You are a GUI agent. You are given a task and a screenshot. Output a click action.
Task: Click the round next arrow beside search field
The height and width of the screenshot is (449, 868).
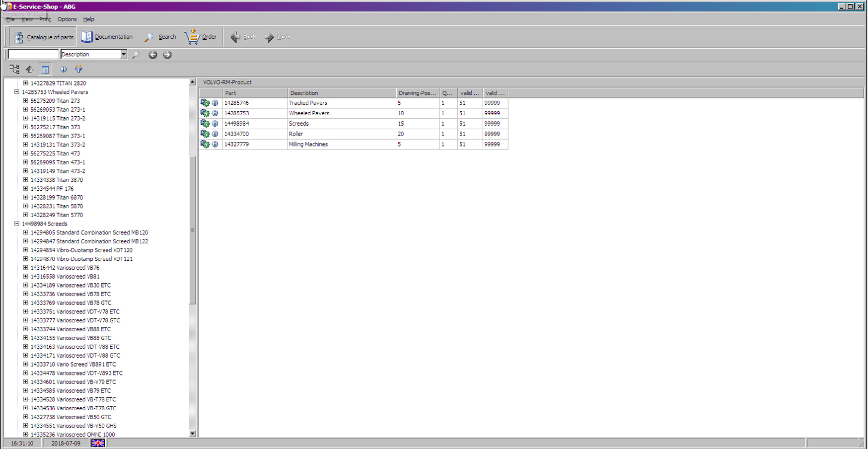pyautogui.click(x=167, y=55)
